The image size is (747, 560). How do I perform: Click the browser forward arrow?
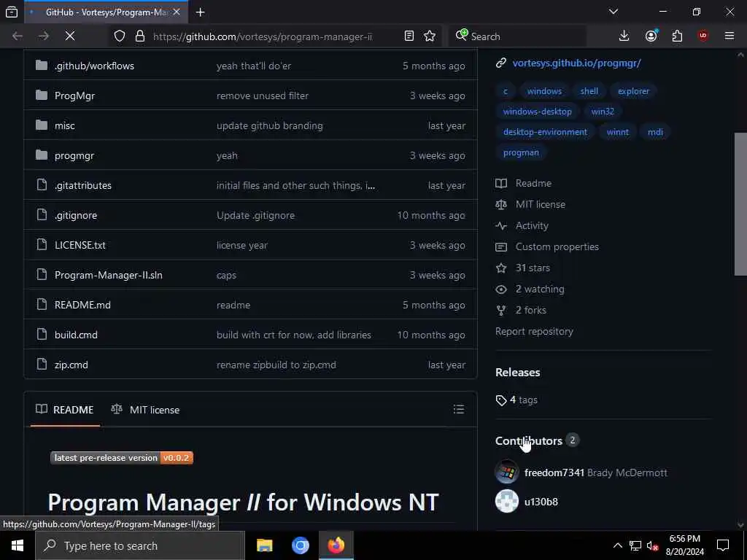click(43, 36)
